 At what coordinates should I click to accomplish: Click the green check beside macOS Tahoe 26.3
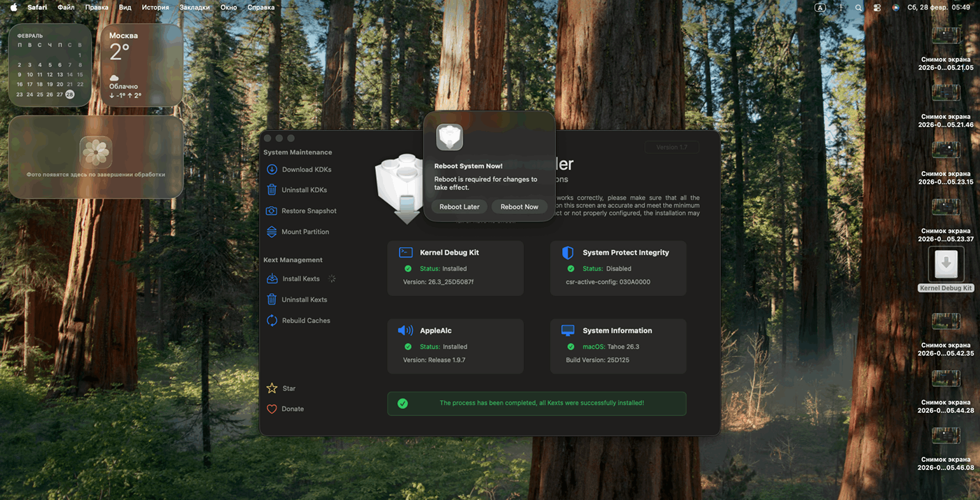click(571, 347)
